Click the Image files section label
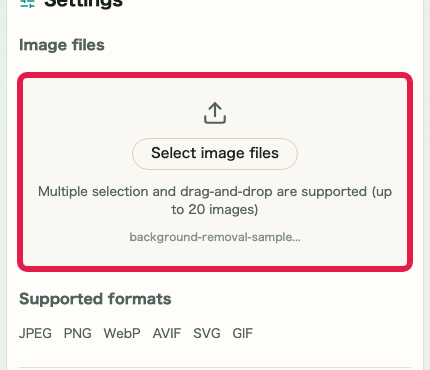The image size is (430, 370). [62, 45]
